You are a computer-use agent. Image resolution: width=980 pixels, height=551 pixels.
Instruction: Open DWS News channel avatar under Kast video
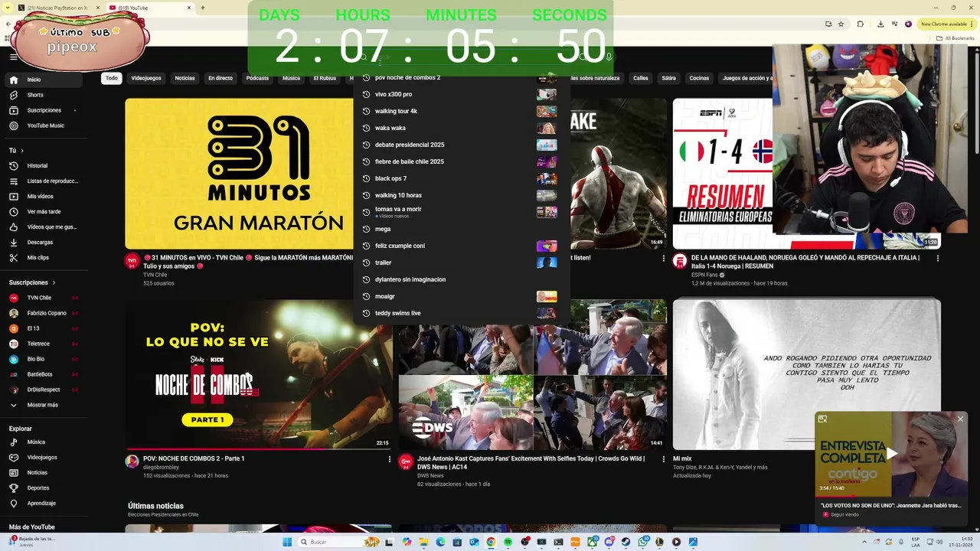click(x=406, y=461)
